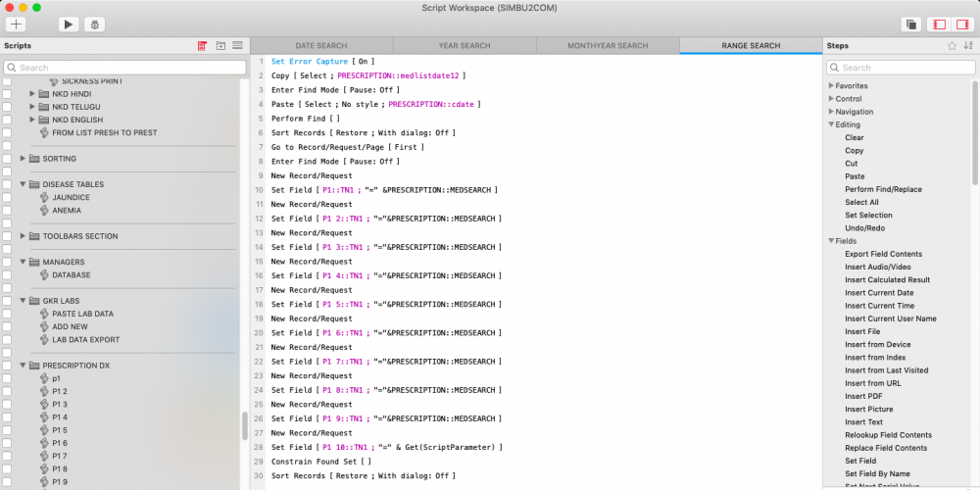Select the ADD NEW script icon
Image resolution: width=980 pixels, height=490 pixels.
[44, 327]
